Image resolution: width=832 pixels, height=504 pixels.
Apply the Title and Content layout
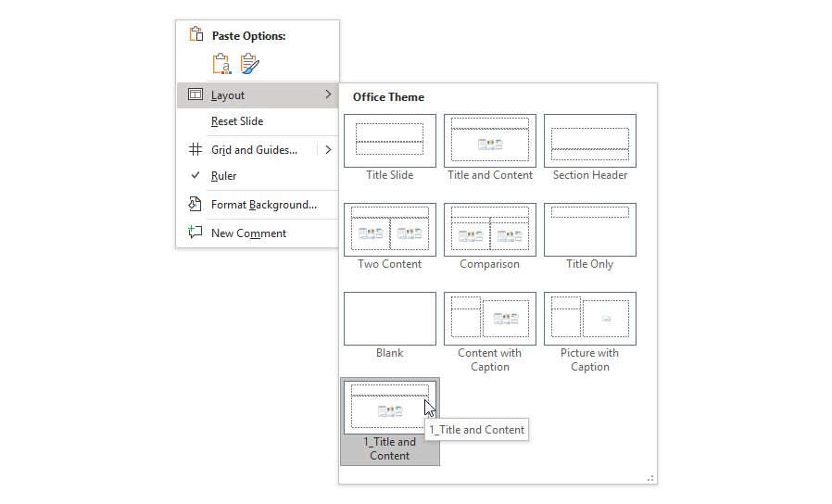(490, 141)
